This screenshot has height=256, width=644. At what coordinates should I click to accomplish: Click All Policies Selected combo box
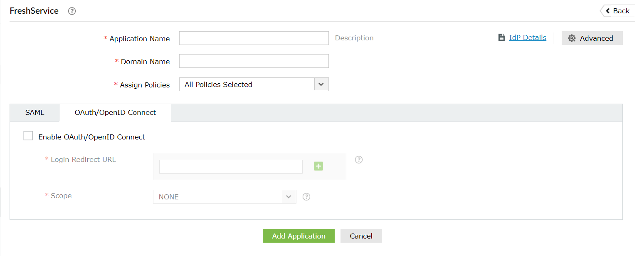[248, 85]
